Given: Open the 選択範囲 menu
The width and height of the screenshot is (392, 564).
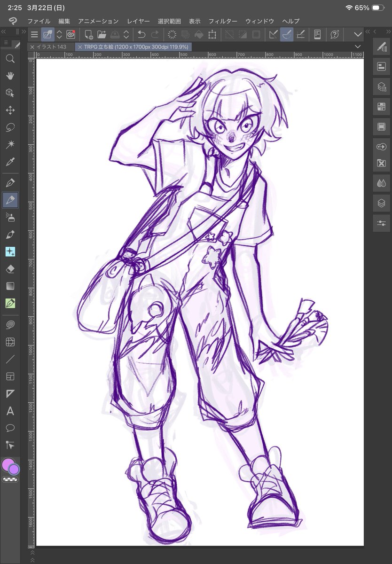Looking at the screenshot, I should [169, 21].
